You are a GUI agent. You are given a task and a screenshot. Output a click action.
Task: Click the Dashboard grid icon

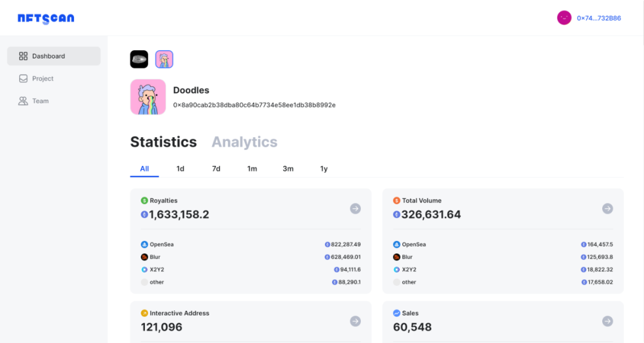click(23, 56)
